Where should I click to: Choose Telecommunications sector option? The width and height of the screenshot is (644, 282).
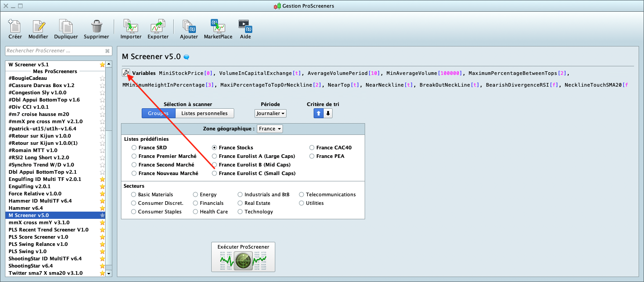pos(301,194)
